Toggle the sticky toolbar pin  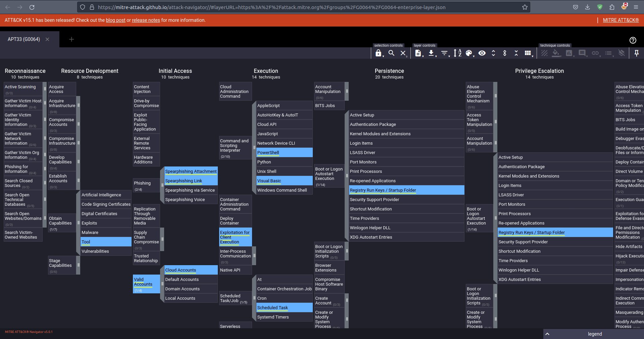[x=636, y=53]
